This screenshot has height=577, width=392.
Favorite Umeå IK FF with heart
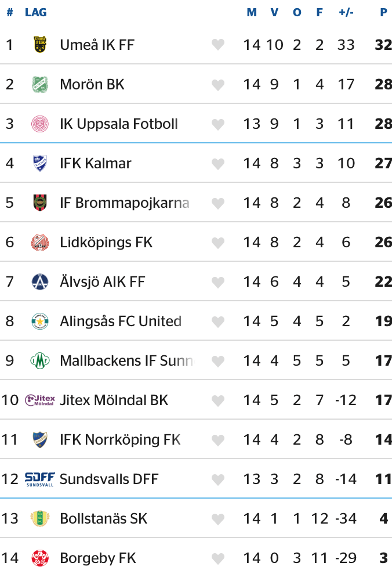click(x=218, y=45)
